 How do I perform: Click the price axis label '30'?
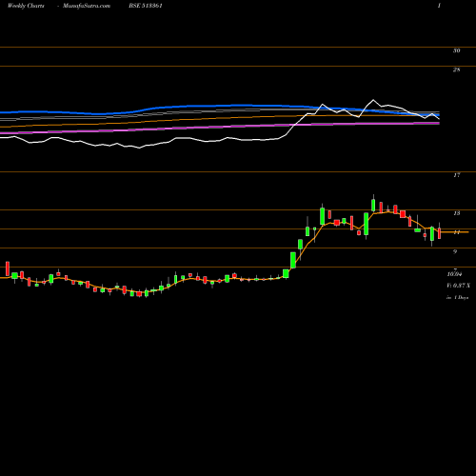pos(456,50)
